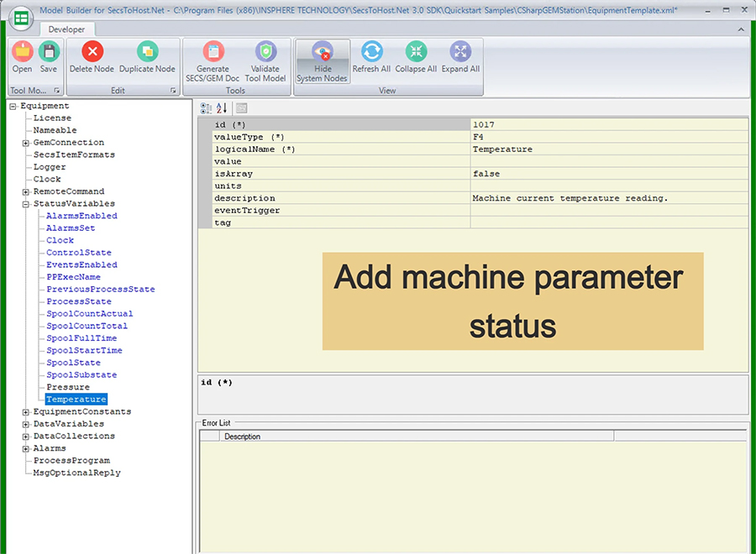
Task: Select the SpoolCountActual node
Action: pyautogui.click(x=89, y=314)
